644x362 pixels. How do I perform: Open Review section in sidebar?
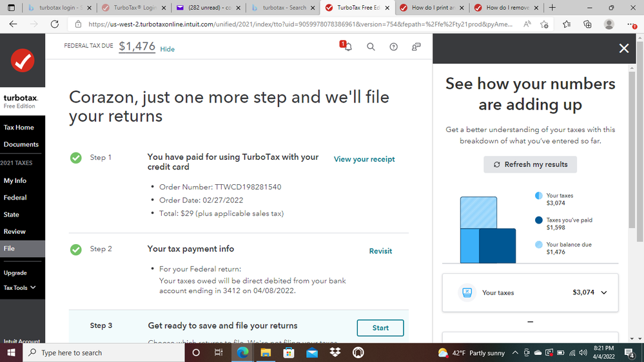[x=15, y=231]
